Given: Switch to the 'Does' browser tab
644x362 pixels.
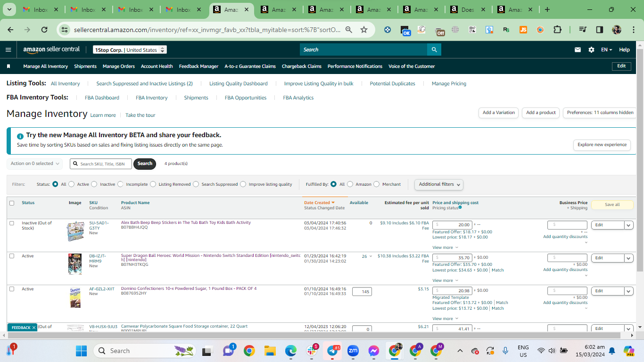Looking at the screenshot, I should [468, 9].
